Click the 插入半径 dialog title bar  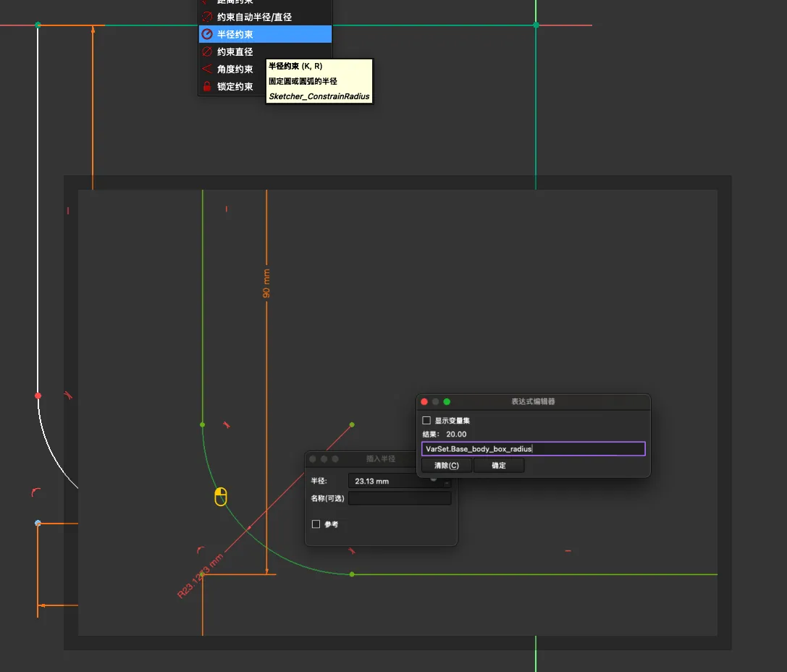pos(381,459)
